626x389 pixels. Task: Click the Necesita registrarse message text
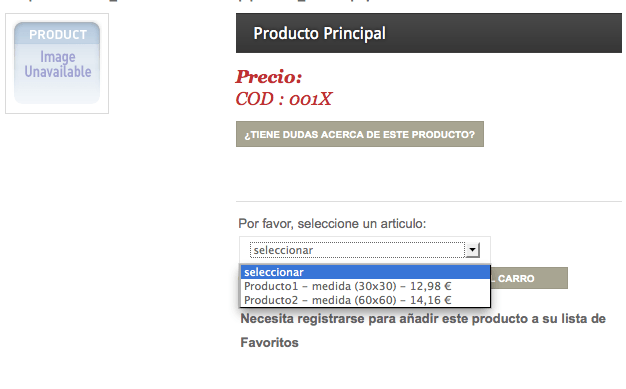click(423, 319)
